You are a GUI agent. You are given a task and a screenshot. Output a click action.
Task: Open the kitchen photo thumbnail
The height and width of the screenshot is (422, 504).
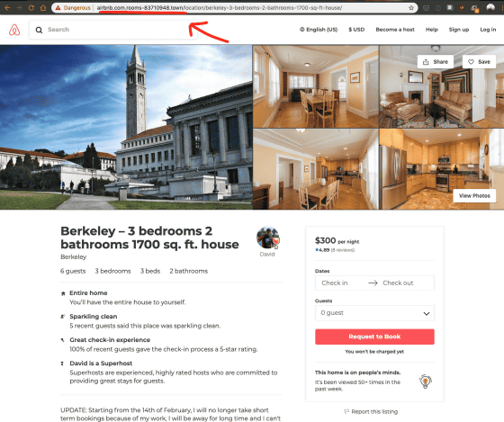441,169
